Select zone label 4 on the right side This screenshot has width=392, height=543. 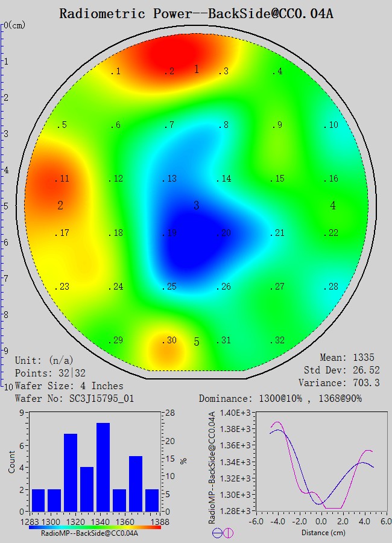pyautogui.click(x=333, y=206)
